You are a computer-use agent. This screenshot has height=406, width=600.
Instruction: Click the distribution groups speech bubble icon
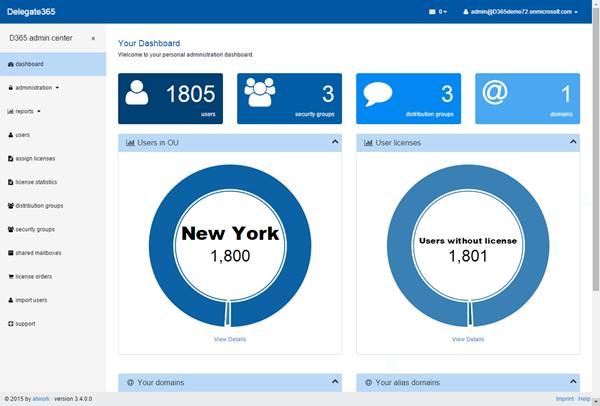378,94
